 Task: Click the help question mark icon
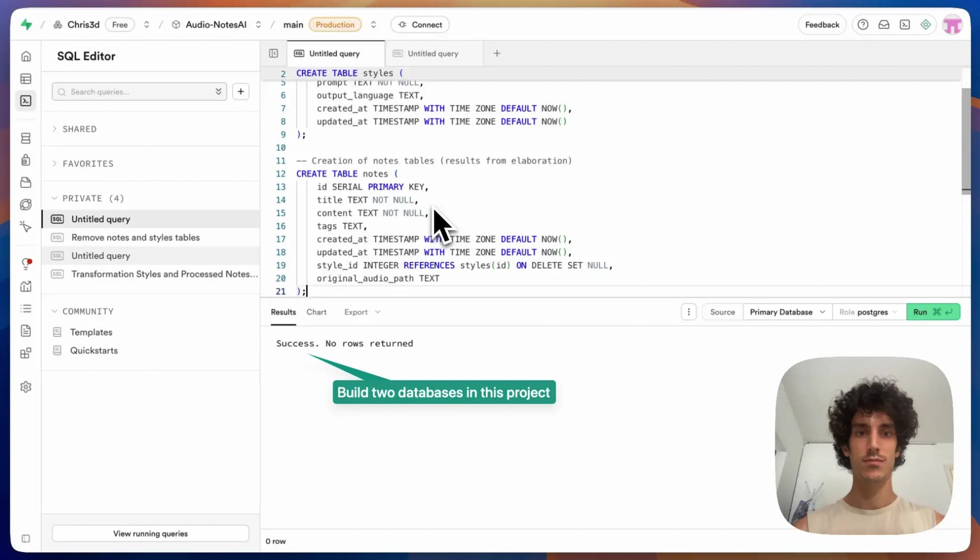pos(863,25)
